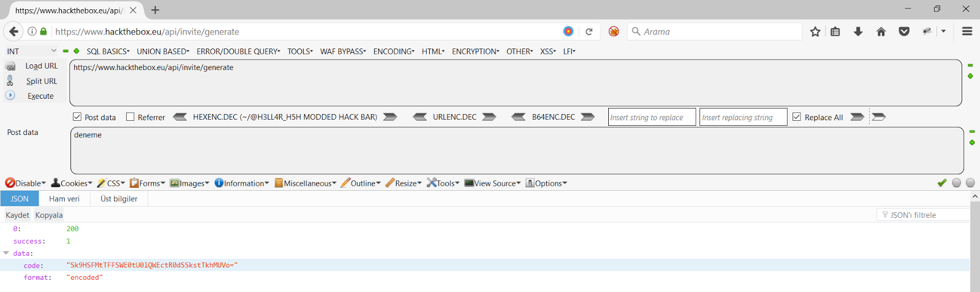Viewport: 980px width, 292px height.
Task: Enlarge the URL box with its green plus
Action: click(970, 76)
